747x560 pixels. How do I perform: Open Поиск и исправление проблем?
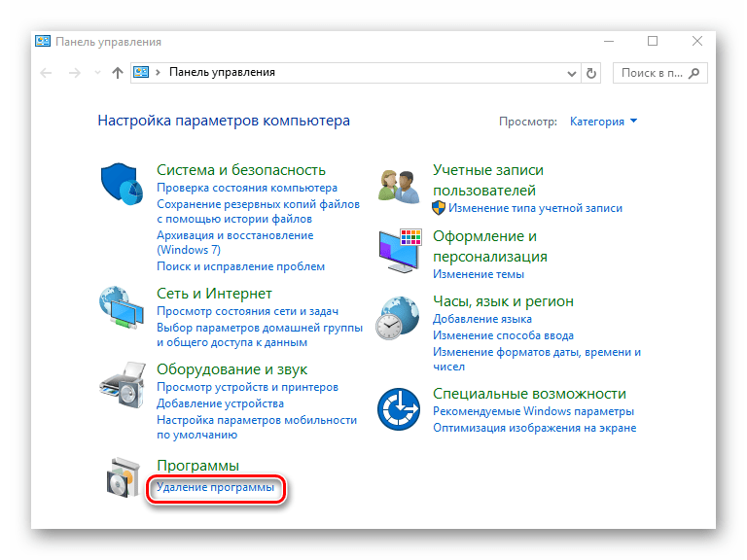tap(240, 266)
